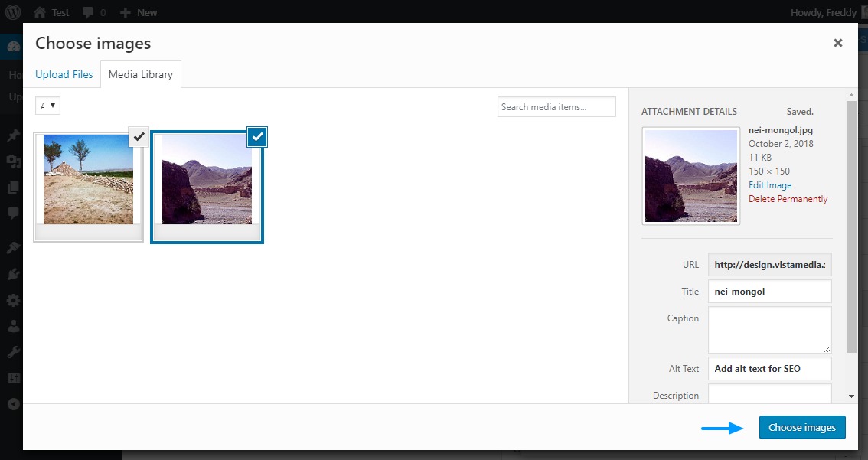Open the Pages icon in sidebar

(13, 187)
